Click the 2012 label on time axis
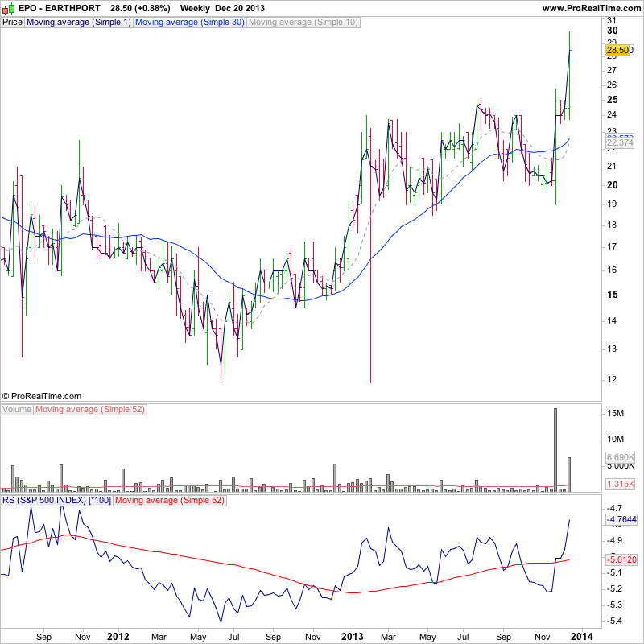 click(118, 637)
